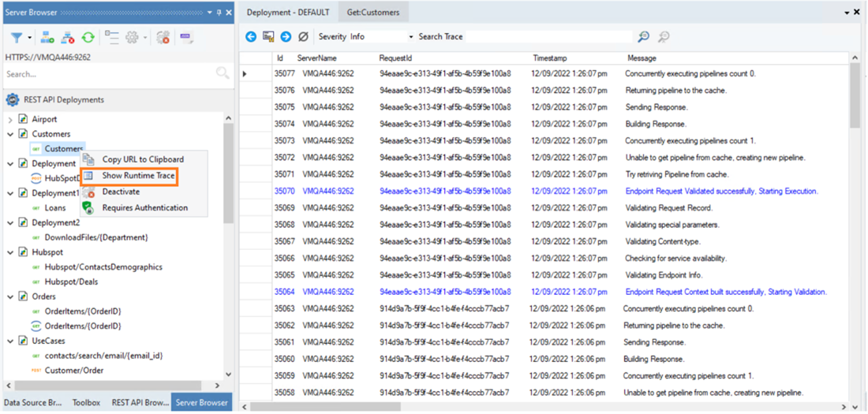Click the remove server connection icon
The image size is (868, 414).
coord(68,37)
